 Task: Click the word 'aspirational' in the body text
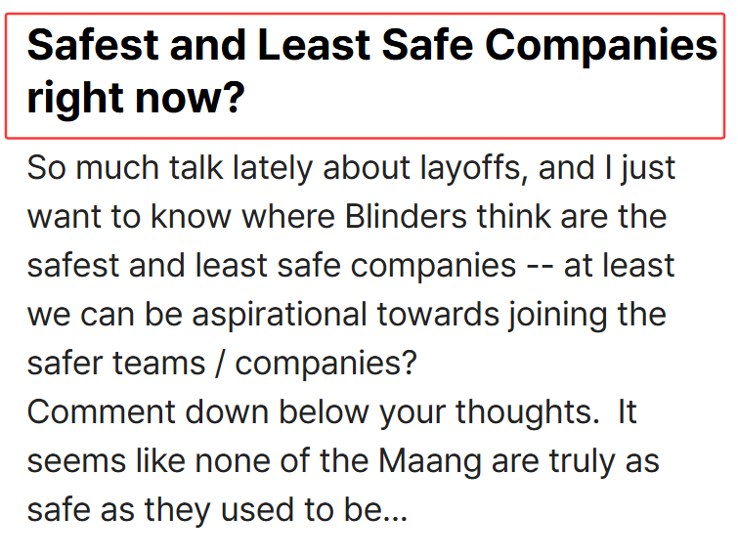280,315
